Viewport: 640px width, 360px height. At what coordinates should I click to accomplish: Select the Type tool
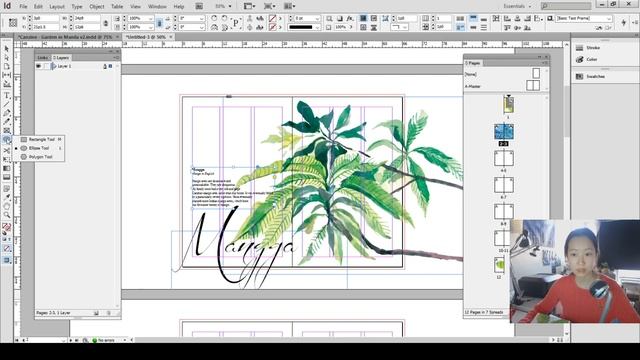[x=7, y=96]
